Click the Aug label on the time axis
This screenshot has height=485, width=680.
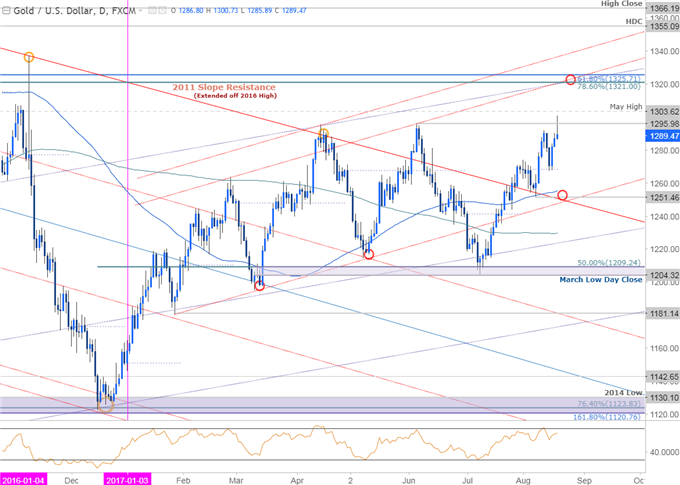[523, 480]
